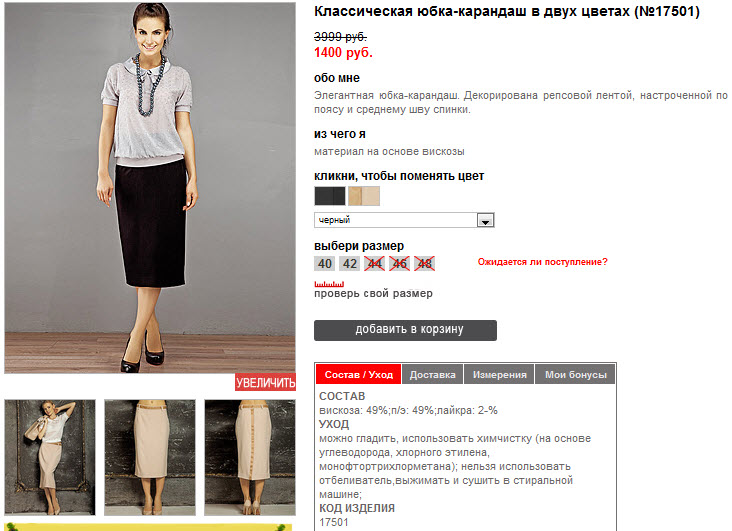This screenshot has width=732, height=531.
Task: Click crossed-out size 44
Action: tap(374, 264)
